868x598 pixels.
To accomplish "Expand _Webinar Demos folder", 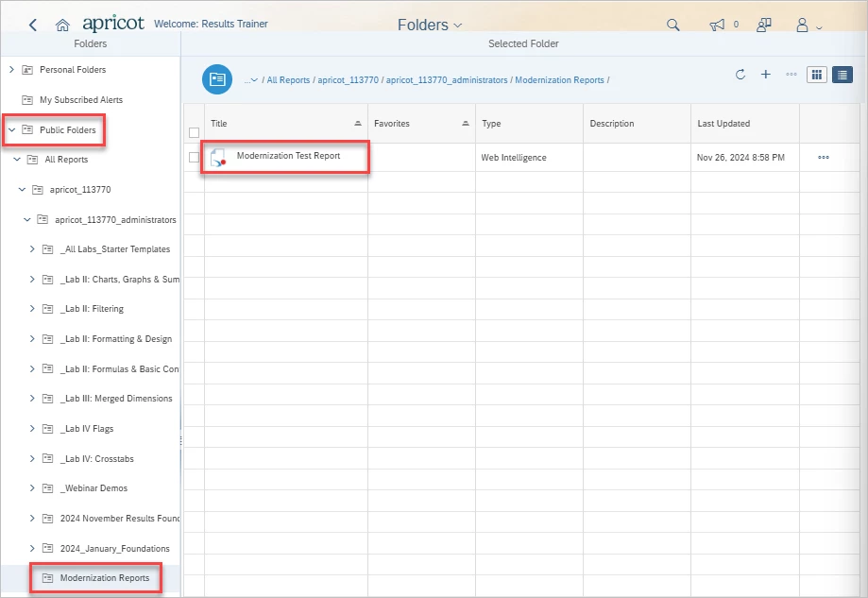I will [x=32, y=487].
